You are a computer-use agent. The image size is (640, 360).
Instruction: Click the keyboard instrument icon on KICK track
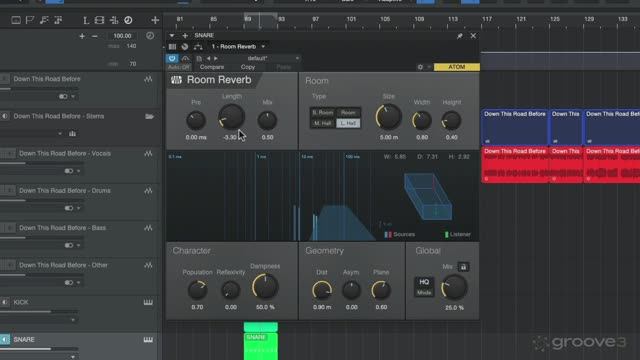(148, 302)
